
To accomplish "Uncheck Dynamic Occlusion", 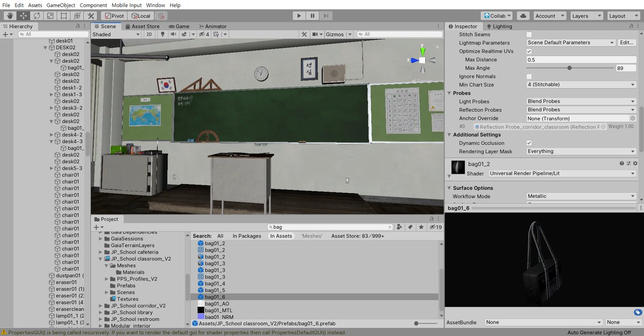I will point(529,143).
